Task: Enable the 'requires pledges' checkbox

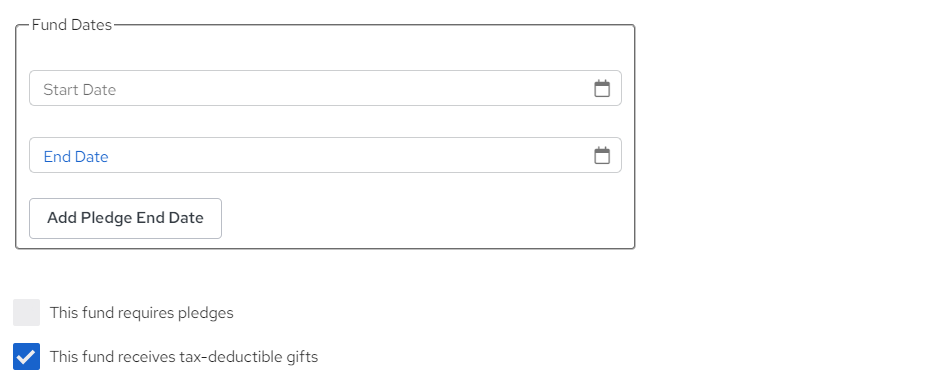Action: click(x=26, y=313)
